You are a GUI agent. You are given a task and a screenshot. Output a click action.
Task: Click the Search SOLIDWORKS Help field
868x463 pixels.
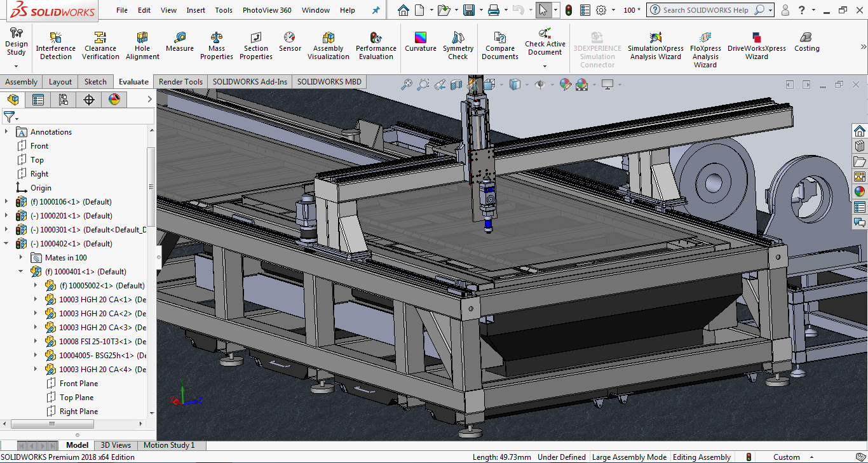(705, 10)
